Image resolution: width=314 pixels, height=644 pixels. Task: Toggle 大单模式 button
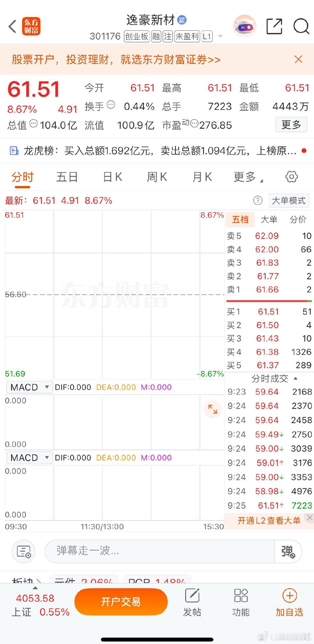pyautogui.click(x=289, y=200)
